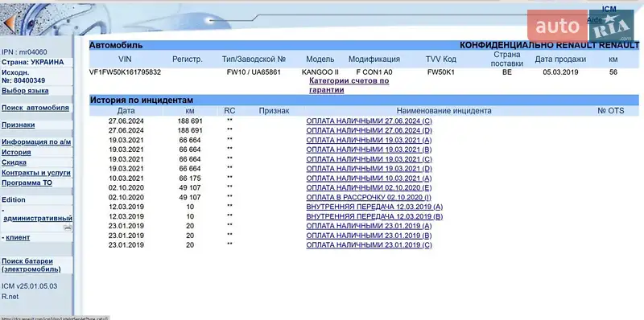Image resolution: width=644 pixels, height=320 pixels.
Task: Open ОПЛАТА НАЛИЧНЫМИ 19.03.2021 (D) incident
Action: [369, 169]
